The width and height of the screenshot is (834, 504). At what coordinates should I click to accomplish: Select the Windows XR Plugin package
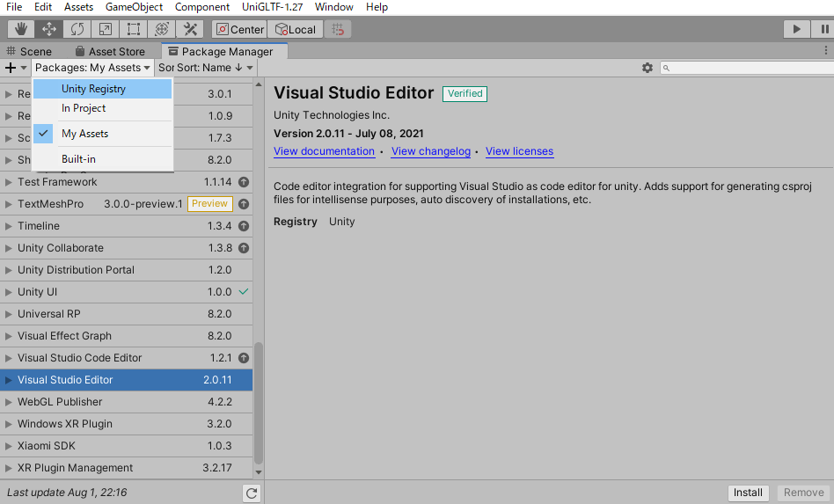pos(126,424)
